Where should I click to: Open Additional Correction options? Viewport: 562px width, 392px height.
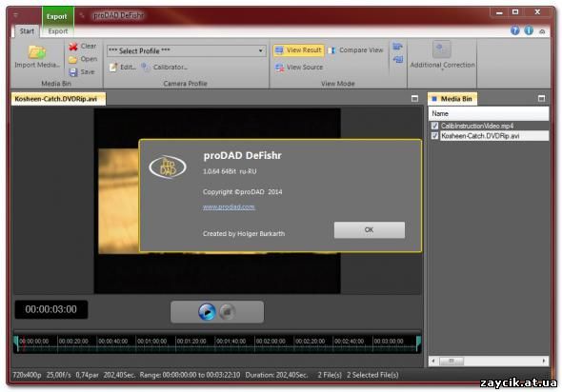(x=442, y=55)
